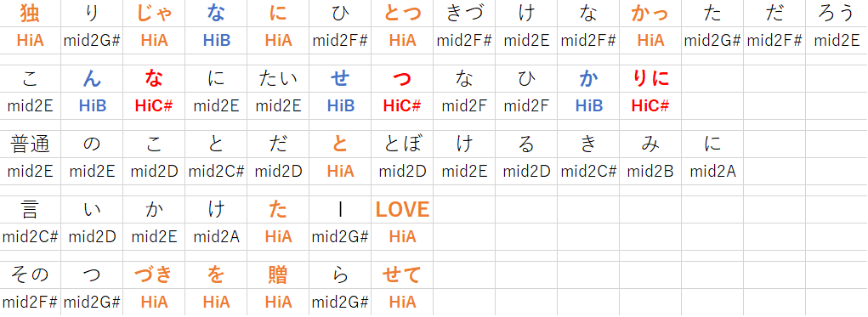Click mid2G# note below り
The image size is (868, 317).
click(x=92, y=40)
